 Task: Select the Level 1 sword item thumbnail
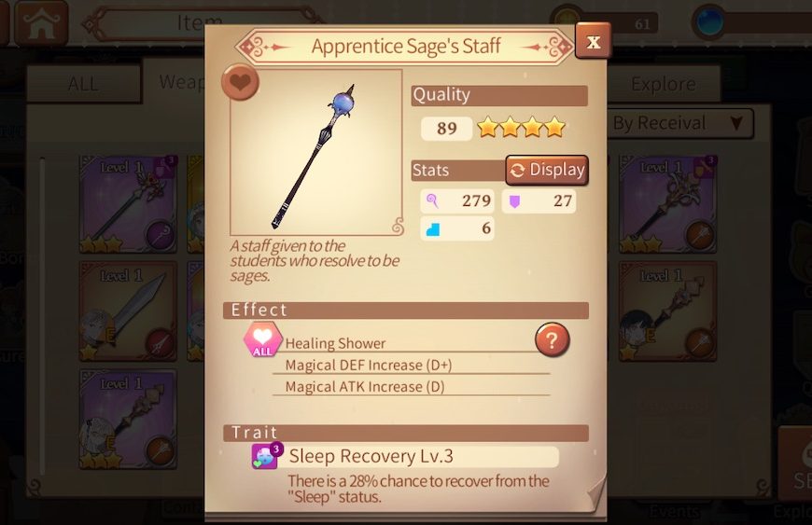click(128, 311)
